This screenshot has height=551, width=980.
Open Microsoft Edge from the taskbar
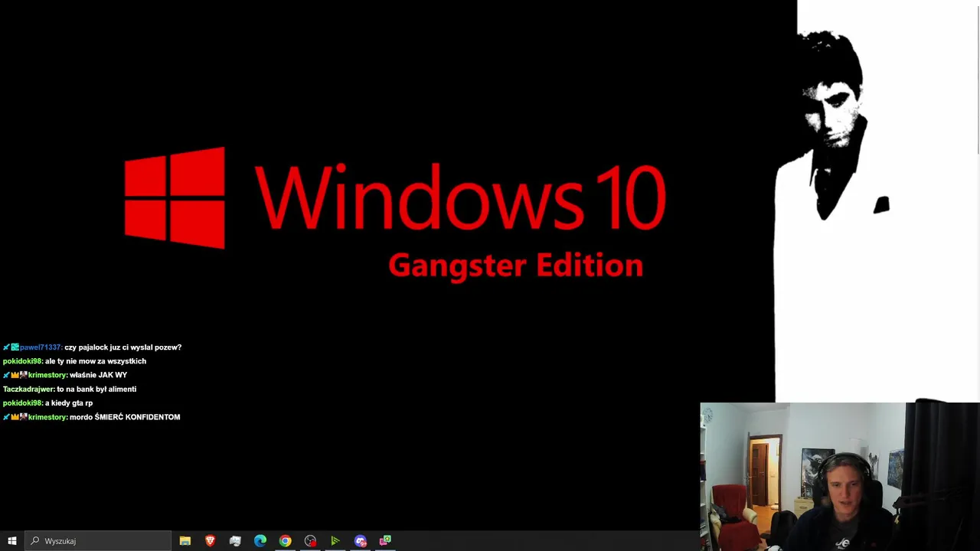coord(260,541)
